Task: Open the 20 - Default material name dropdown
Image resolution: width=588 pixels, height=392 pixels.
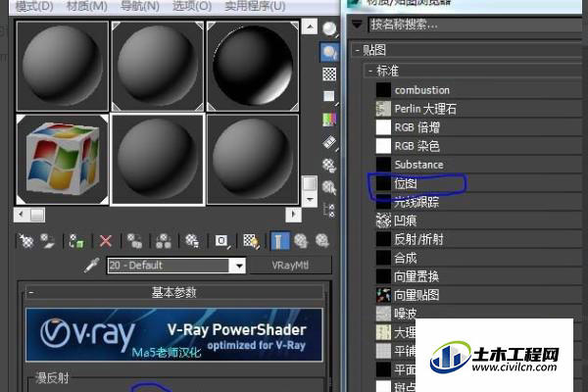Action: [x=239, y=266]
